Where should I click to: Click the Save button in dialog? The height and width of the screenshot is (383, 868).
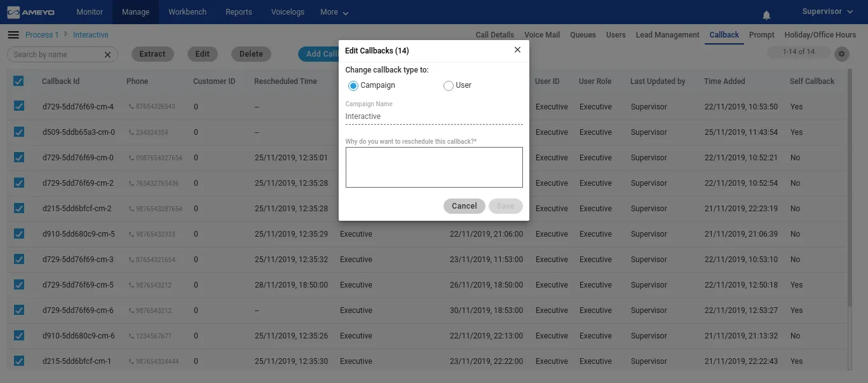click(x=505, y=206)
